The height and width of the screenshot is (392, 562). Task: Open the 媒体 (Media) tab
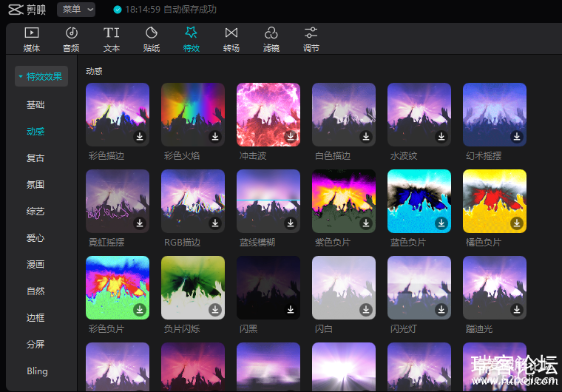[x=32, y=39]
